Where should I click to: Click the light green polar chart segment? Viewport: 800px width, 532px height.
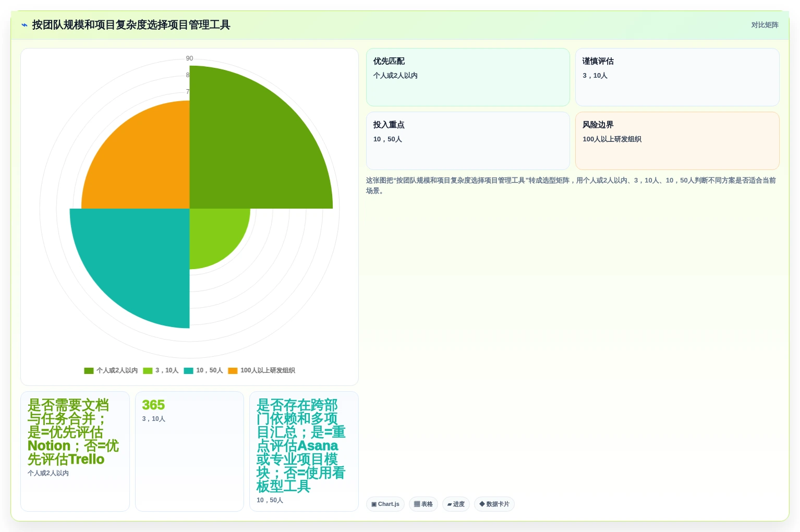(214, 232)
